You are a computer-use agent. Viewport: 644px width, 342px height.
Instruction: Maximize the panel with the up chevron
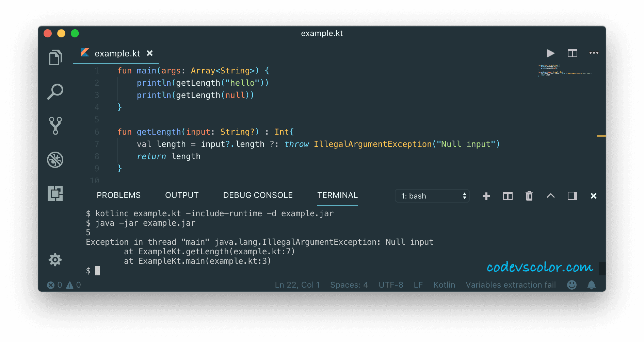[551, 196]
